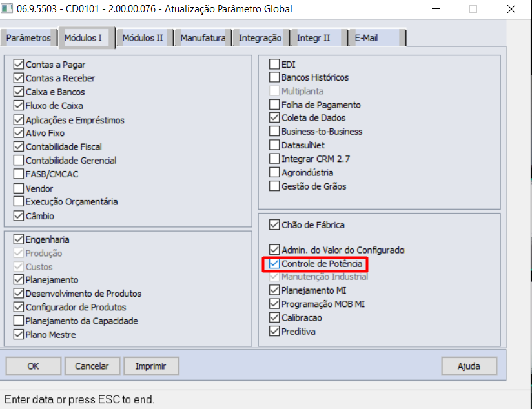Uncheck the Câmbio checkbox
Screen dimensions: 532x409
click(19, 215)
